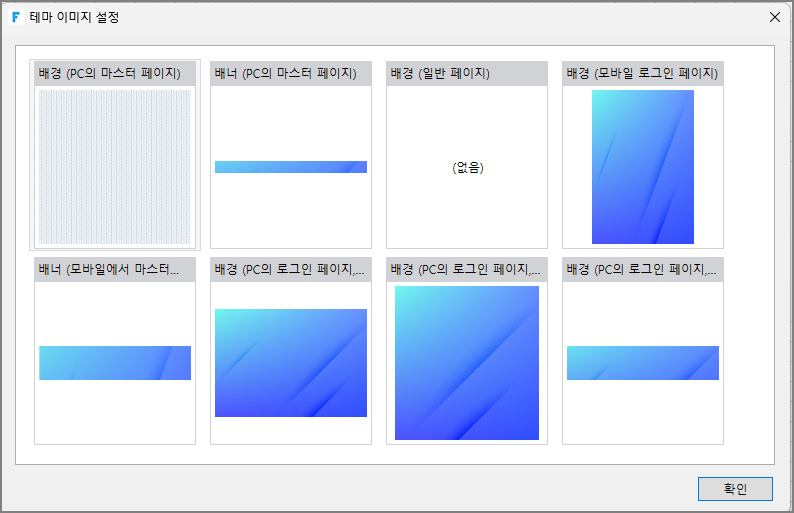
Task: Click header label above wide landscape gradient image
Action: 289,269
